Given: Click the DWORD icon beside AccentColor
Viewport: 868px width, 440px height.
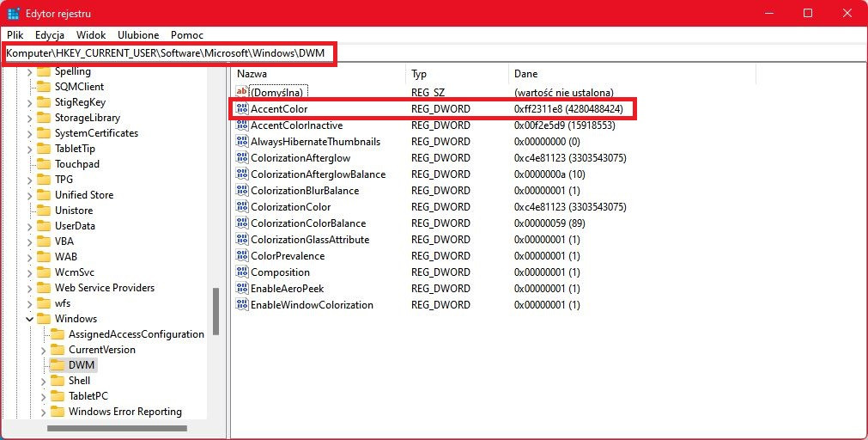Looking at the screenshot, I should 242,109.
